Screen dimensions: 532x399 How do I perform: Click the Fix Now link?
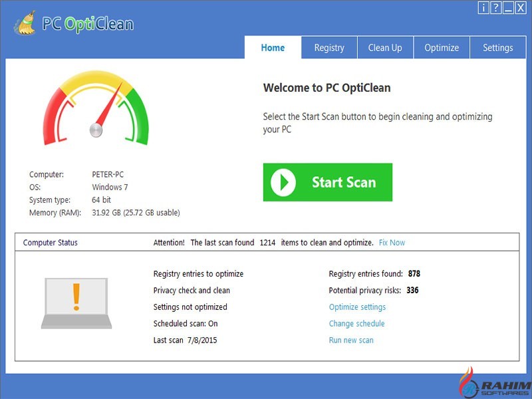click(392, 243)
